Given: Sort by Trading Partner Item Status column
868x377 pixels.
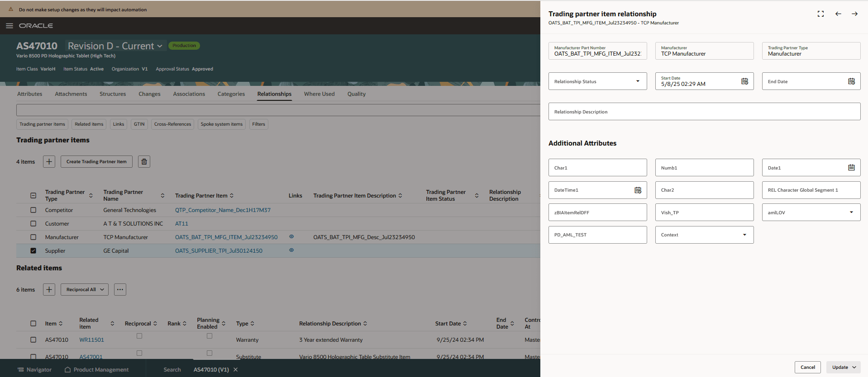Looking at the screenshot, I should tap(477, 195).
